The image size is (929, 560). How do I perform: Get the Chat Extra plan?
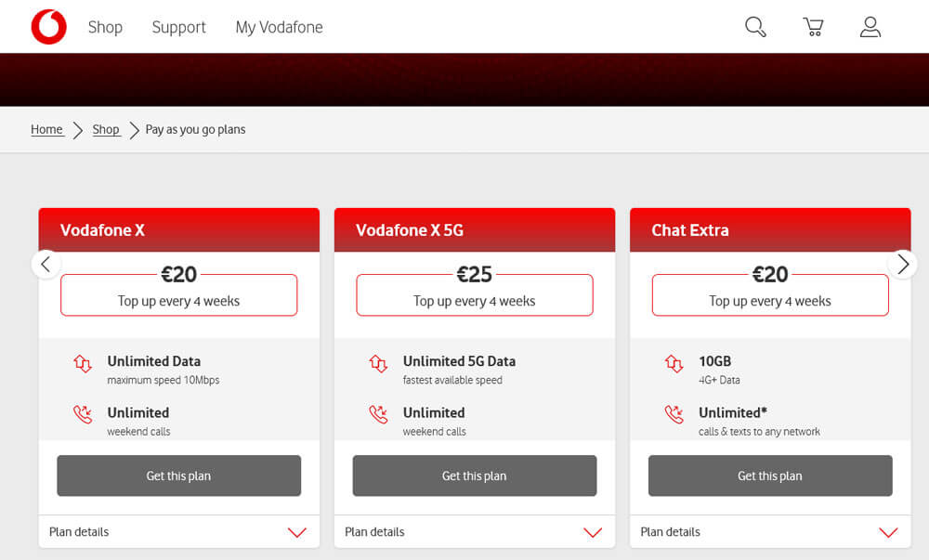770,475
